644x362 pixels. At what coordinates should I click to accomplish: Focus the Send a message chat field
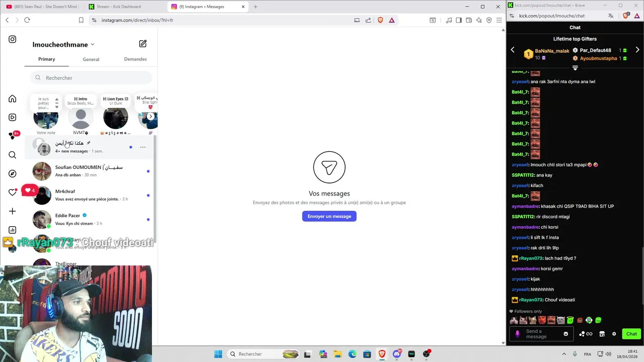click(541, 334)
